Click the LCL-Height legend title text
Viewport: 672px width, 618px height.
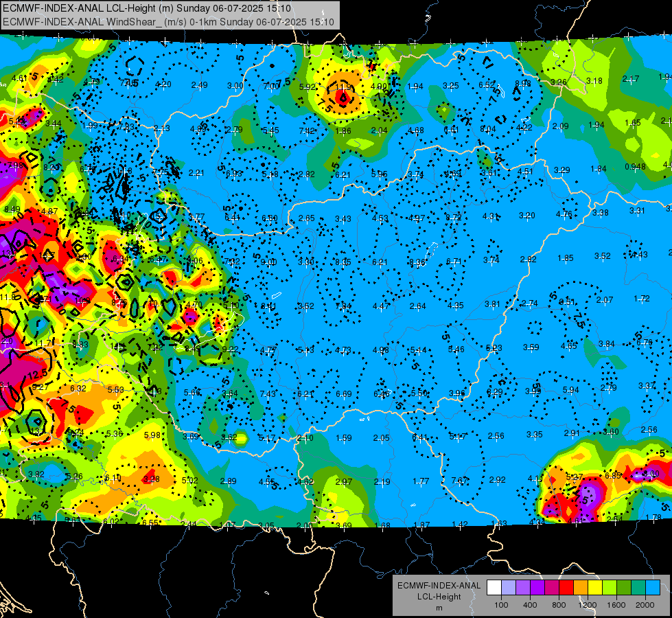point(439,597)
